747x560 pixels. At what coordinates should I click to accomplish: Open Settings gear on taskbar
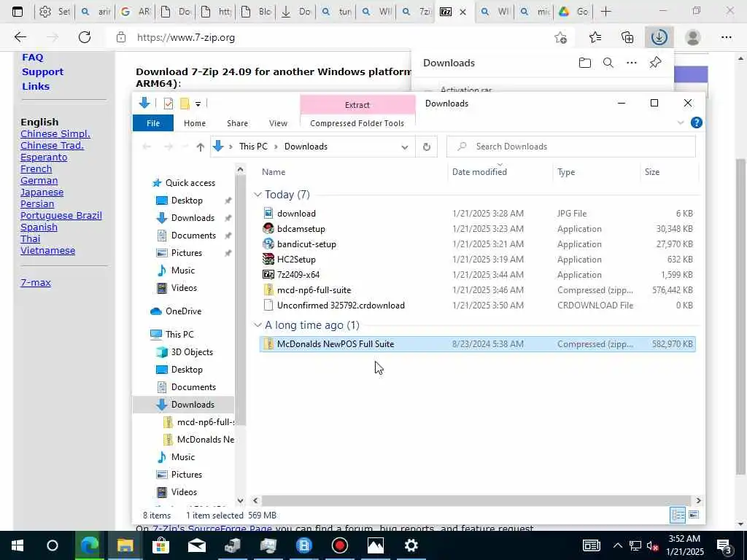click(x=411, y=545)
